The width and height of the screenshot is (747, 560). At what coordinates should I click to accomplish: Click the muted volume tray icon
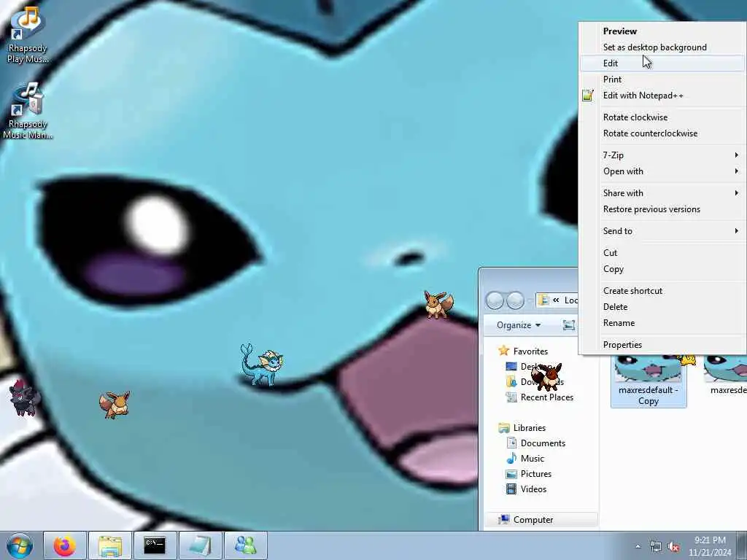[673, 547]
